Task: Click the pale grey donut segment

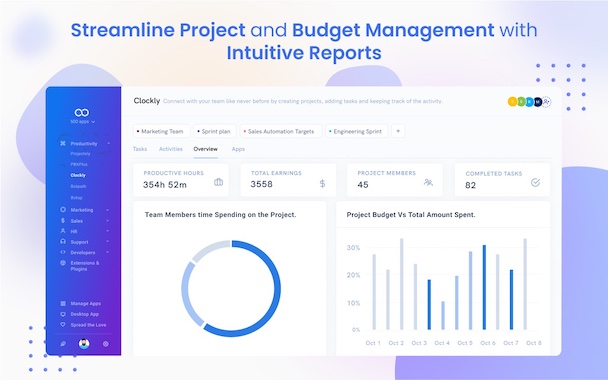Action: [x=210, y=249]
